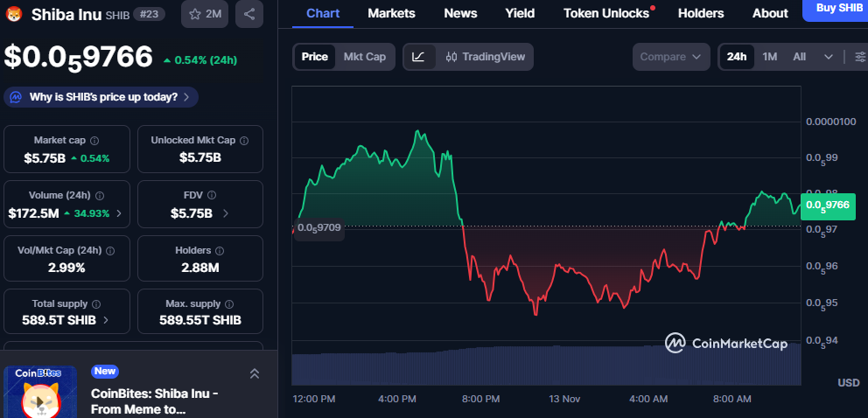Click the share icon next to watchlist
This screenshot has width=868, height=418.
[249, 14]
